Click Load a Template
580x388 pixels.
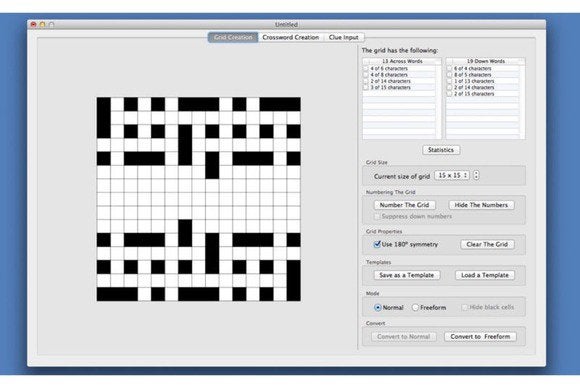click(x=485, y=275)
